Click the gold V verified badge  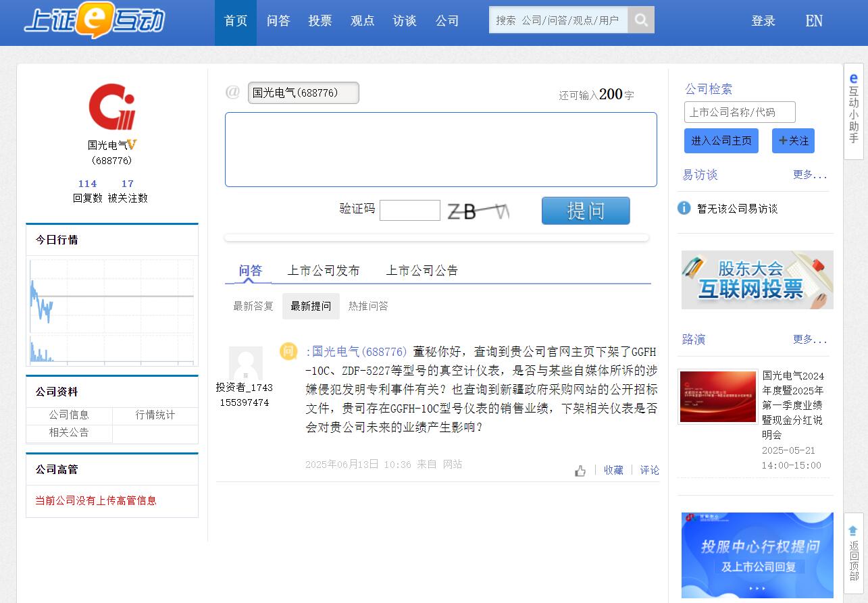pos(132,145)
